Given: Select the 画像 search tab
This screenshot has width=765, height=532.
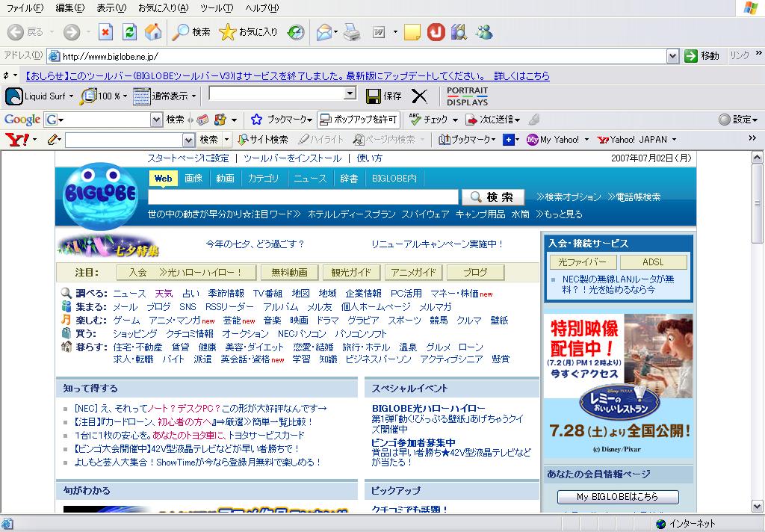Looking at the screenshot, I should 193,179.
